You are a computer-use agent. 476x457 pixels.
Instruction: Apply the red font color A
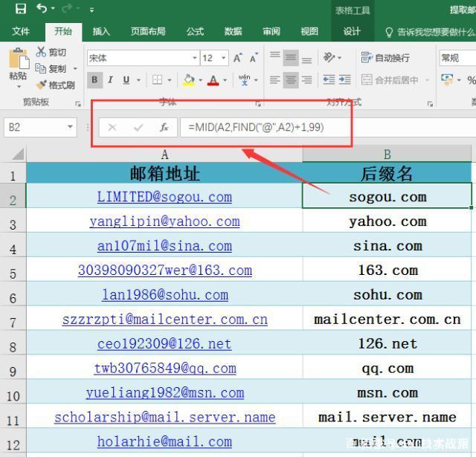[213, 80]
